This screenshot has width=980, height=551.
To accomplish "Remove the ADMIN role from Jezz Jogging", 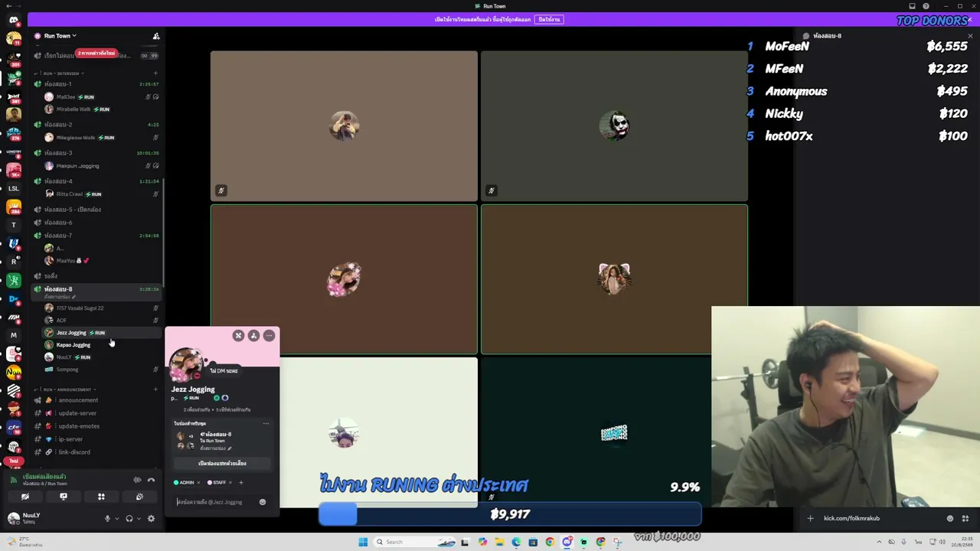I will coord(198,483).
